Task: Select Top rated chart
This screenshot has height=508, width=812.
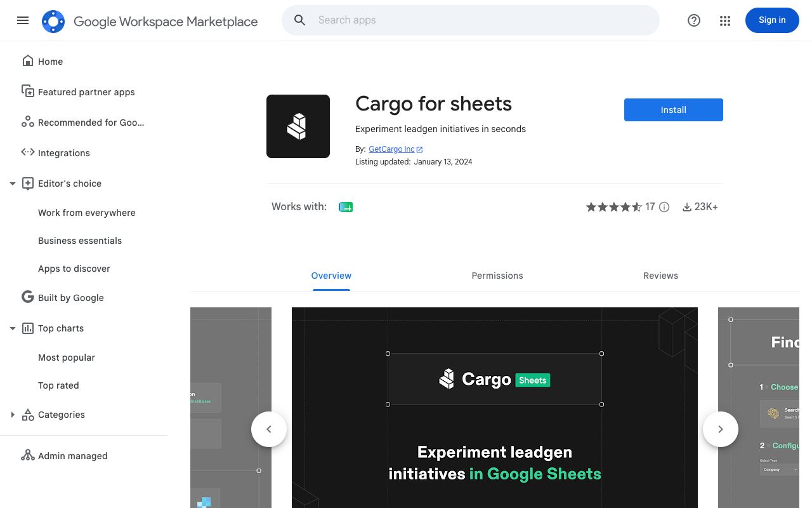Action: coord(58,385)
